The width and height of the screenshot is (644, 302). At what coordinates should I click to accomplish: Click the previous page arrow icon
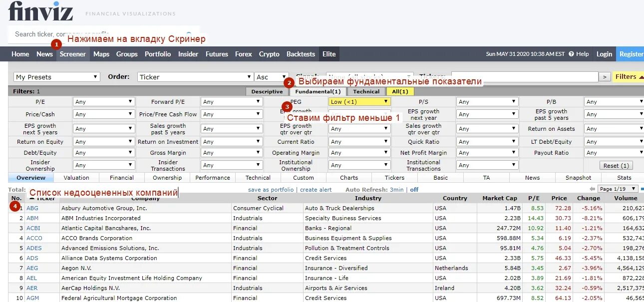tap(592, 189)
